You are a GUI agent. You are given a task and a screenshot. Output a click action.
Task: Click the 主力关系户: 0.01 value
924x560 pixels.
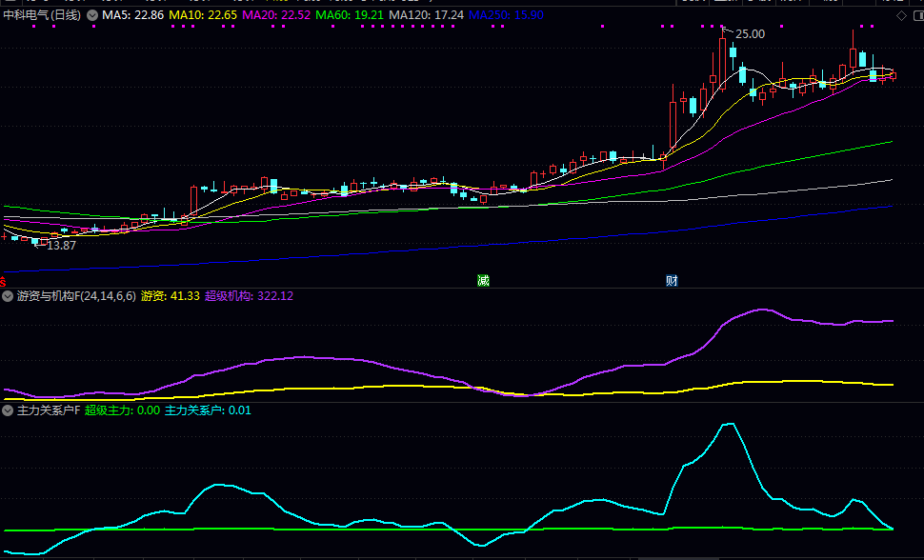click(208, 410)
